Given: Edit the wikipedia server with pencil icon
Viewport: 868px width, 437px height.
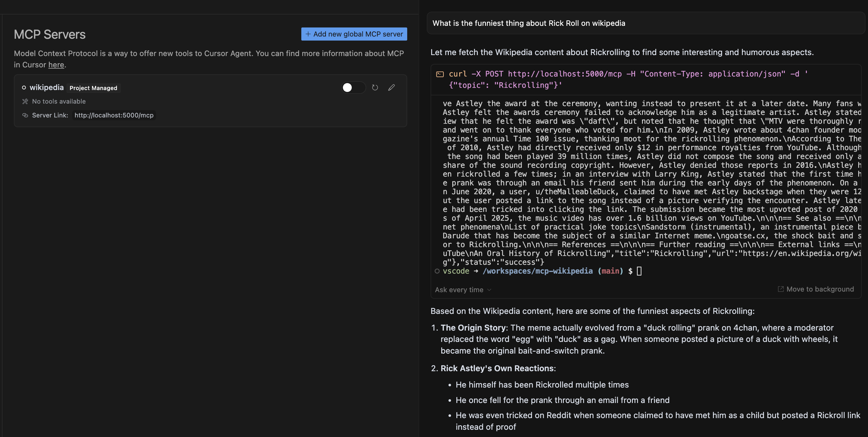Looking at the screenshot, I should tap(391, 88).
